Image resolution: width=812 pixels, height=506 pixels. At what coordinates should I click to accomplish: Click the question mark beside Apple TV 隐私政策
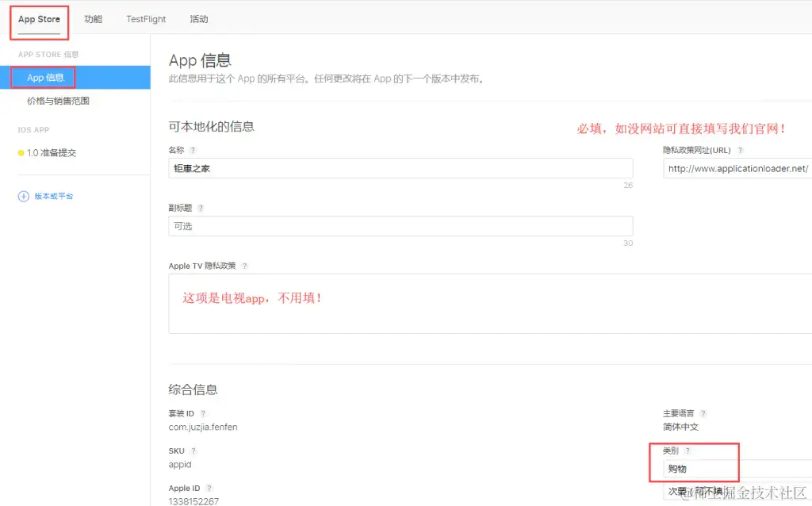(244, 266)
